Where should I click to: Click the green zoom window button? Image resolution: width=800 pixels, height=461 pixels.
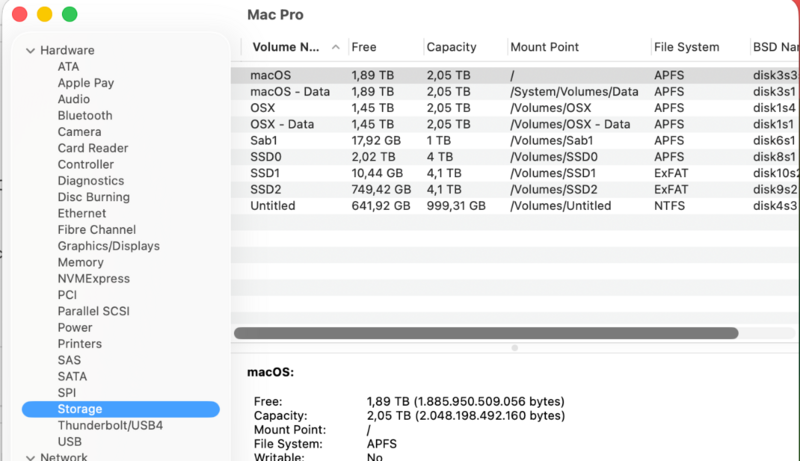coord(69,15)
